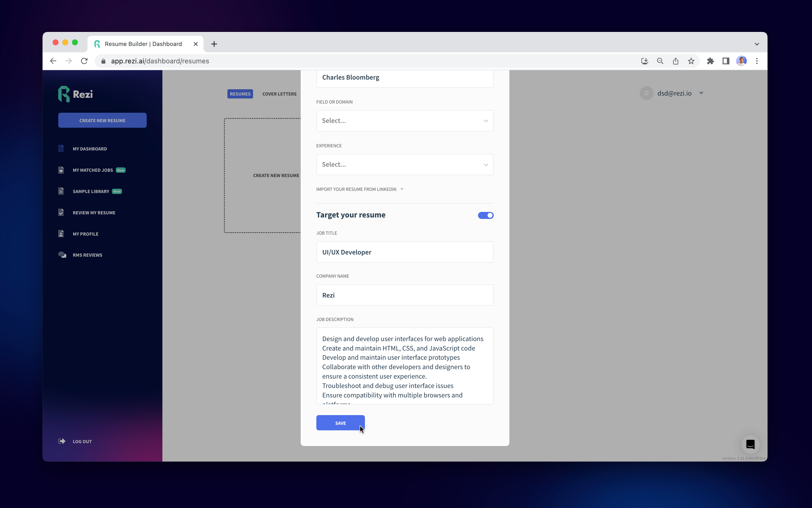812x508 pixels.
Task: Click the install app icon in address bar
Action: click(645, 61)
